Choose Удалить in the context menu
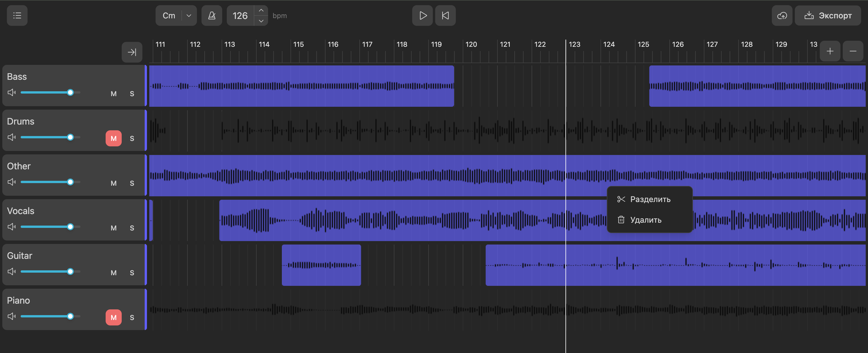The image size is (868, 353). tap(645, 220)
